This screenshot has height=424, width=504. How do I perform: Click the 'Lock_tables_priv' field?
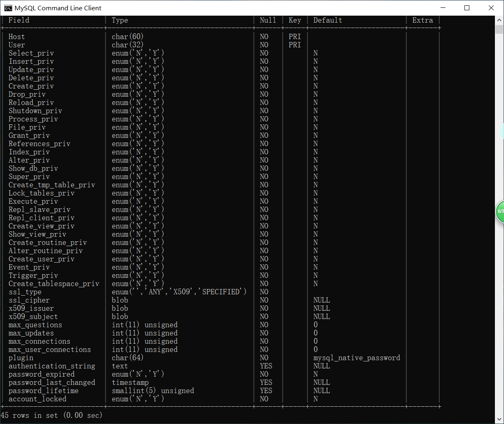(42, 193)
